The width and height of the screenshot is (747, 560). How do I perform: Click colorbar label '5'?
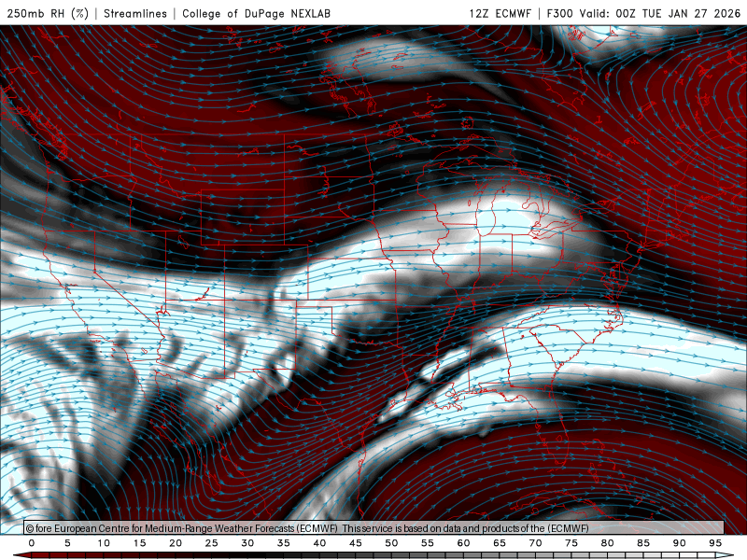[67, 543]
